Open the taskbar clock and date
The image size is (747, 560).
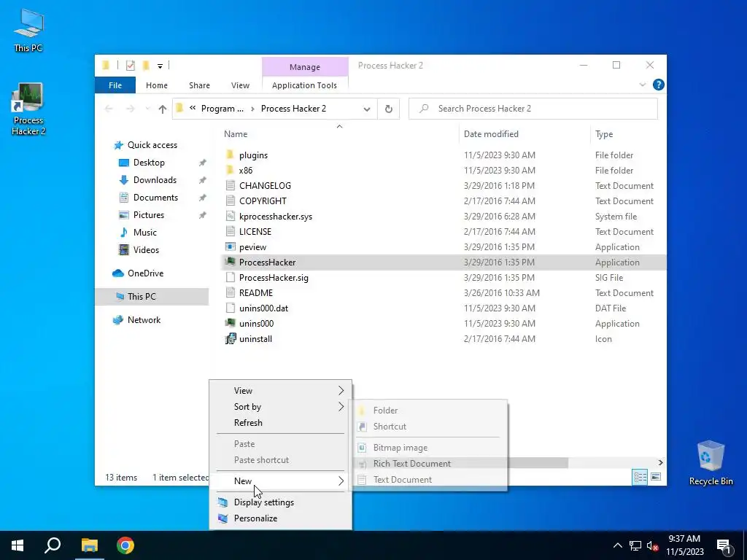click(684, 545)
